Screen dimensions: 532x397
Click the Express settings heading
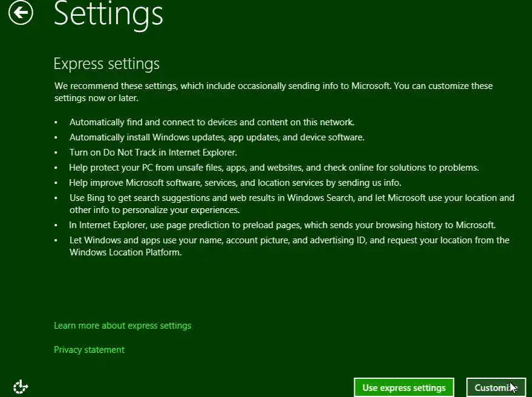point(106,64)
